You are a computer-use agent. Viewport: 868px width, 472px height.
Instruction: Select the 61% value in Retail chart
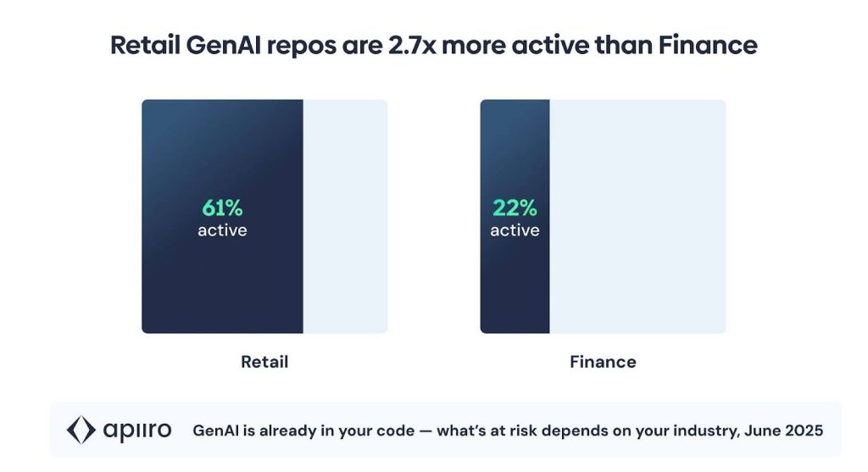tap(222, 209)
